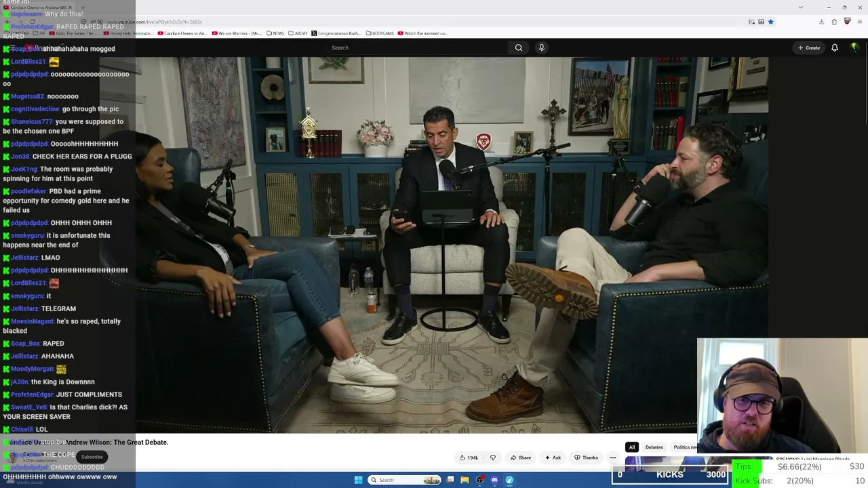Click the YouTube search magnifier button
The height and width of the screenshot is (488, 868).
[519, 47]
